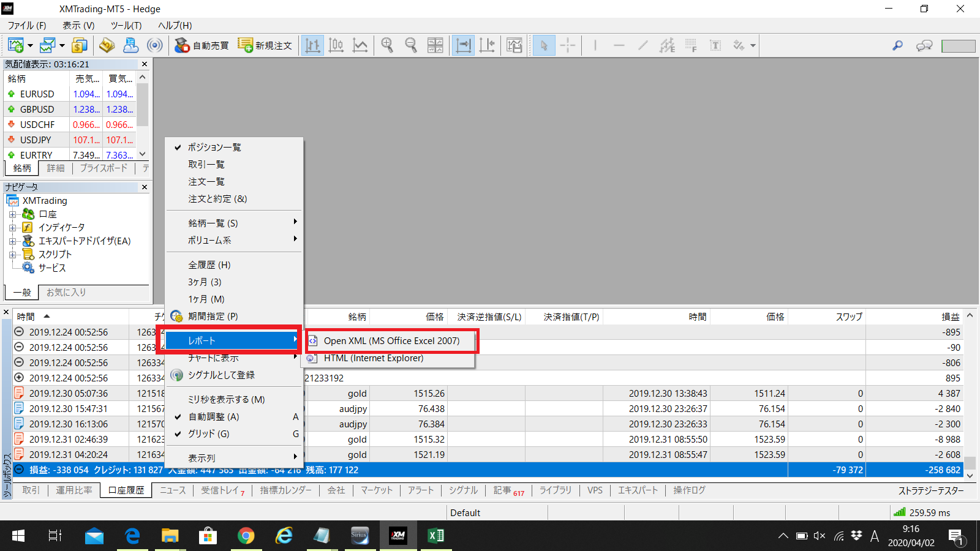Open the ファイル (F) menu
The image size is (980, 551).
[26, 26]
